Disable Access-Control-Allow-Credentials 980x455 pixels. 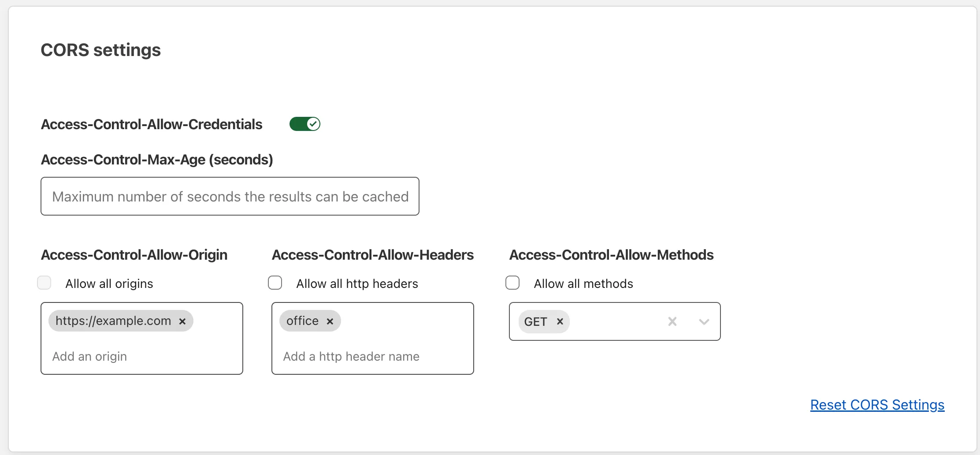[304, 124]
